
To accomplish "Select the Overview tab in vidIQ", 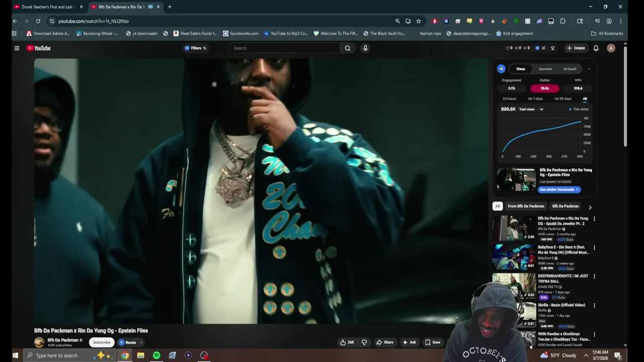I will 545,69.
